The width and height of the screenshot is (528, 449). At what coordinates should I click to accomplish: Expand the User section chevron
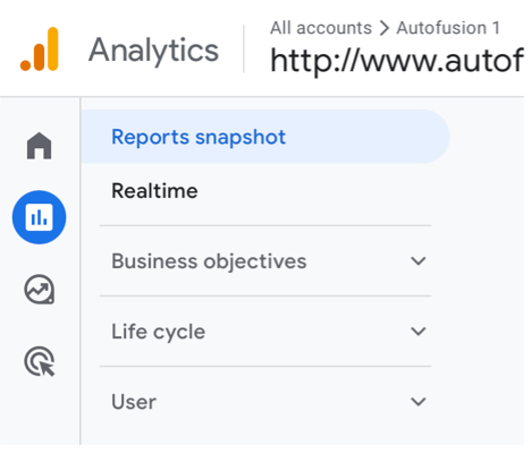(x=418, y=402)
